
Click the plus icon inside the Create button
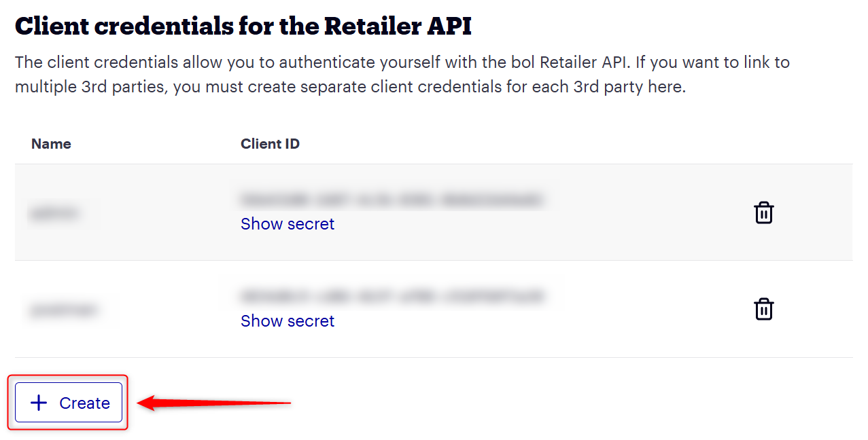coord(39,403)
